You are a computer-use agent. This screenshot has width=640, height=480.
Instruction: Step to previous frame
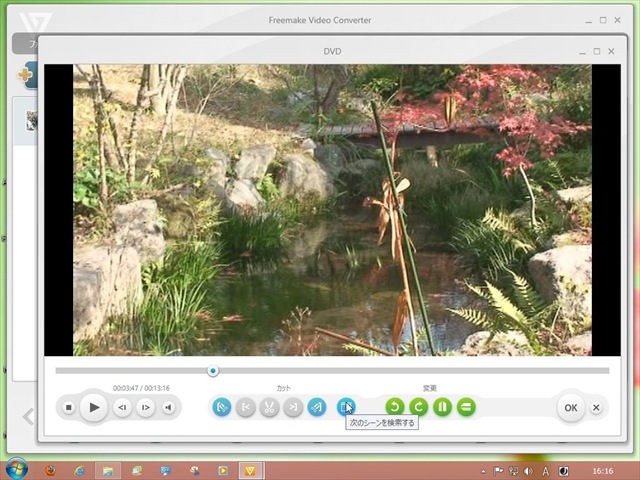122,407
